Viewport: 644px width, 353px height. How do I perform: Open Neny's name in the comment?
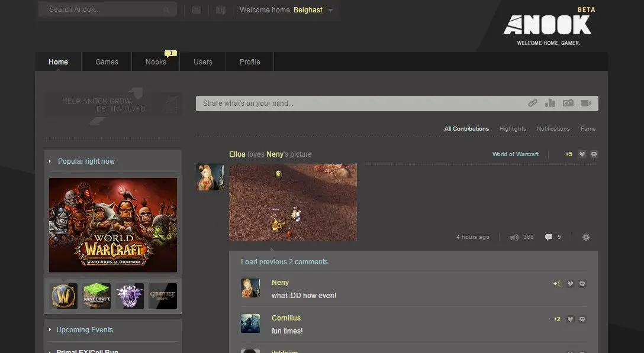(x=280, y=283)
